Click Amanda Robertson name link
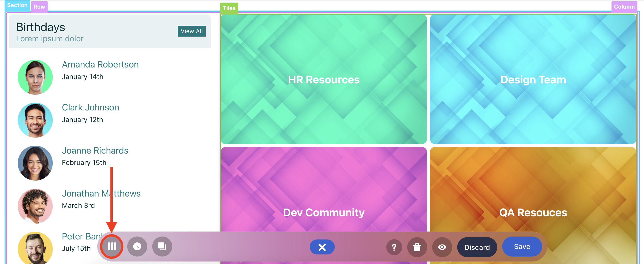 (x=100, y=65)
